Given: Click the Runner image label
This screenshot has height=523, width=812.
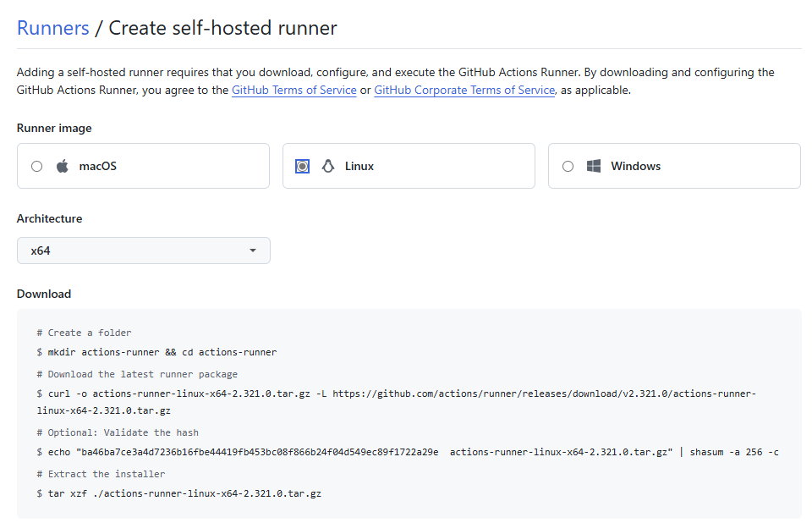Looking at the screenshot, I should (54, 128).
